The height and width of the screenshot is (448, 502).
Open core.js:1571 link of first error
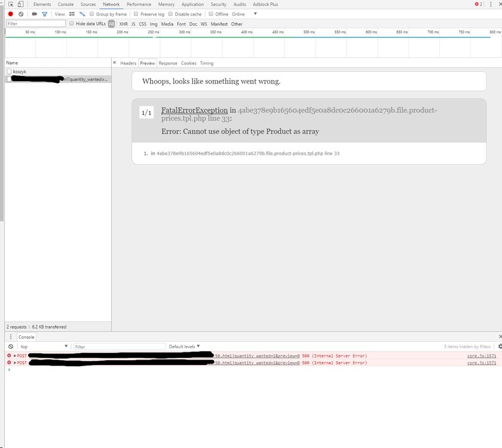(482, 355)
